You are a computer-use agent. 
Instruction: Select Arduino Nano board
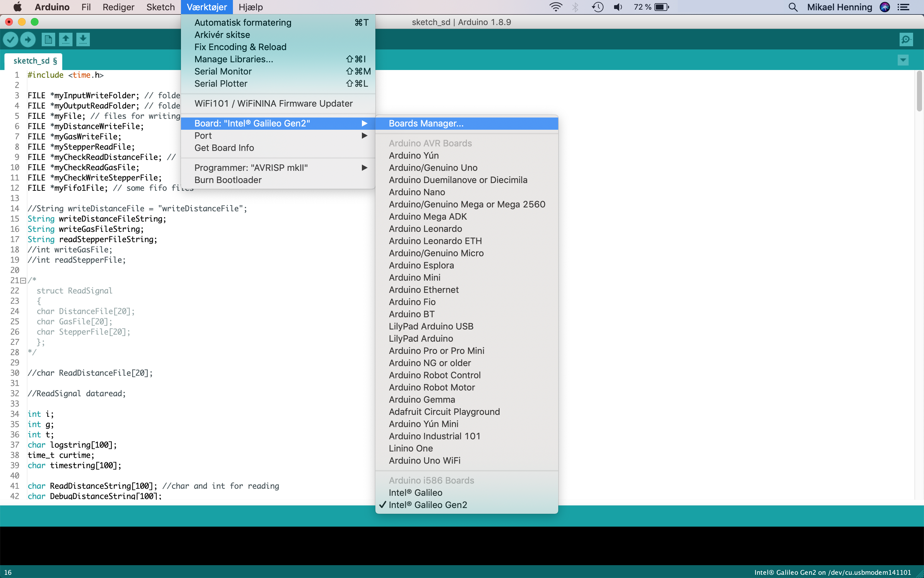click(x=466, y=192)
